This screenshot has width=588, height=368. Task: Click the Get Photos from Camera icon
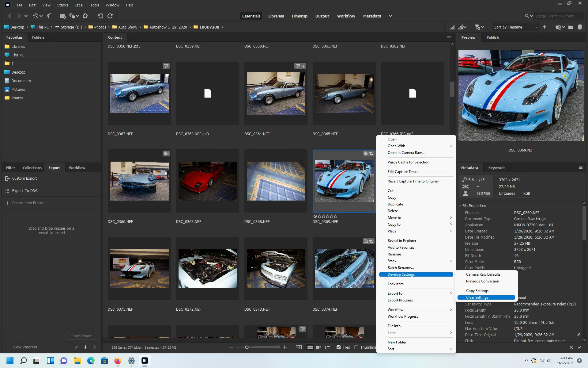click(x=63, y=16)
